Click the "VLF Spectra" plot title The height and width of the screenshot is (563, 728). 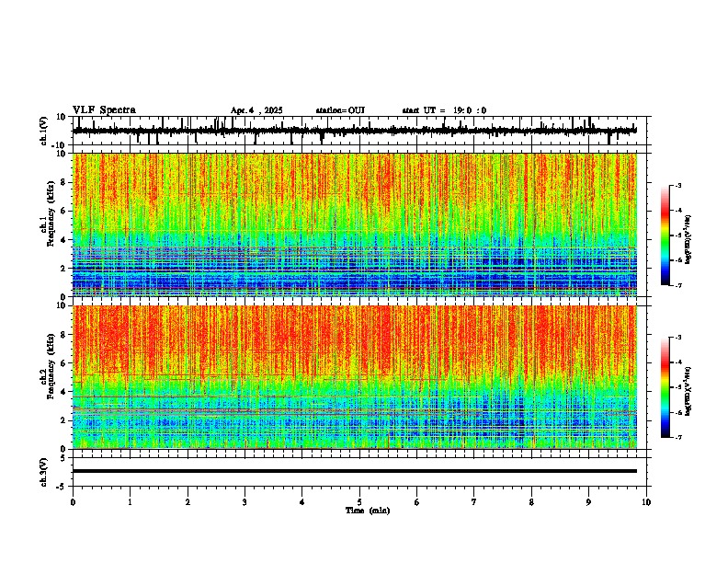tap(104, 110)
